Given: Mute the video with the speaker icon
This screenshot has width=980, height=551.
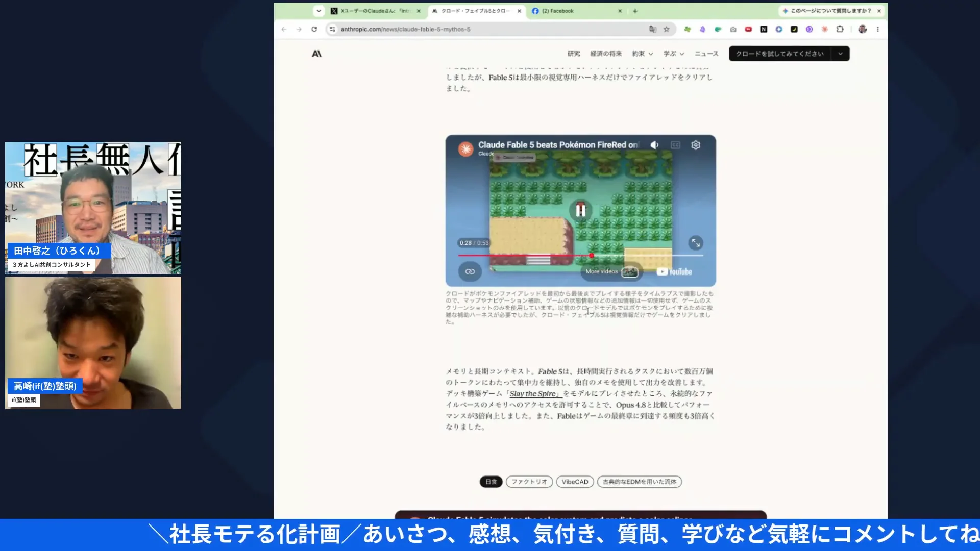Looking at the screenshot, I should click(x=654, y=145).
